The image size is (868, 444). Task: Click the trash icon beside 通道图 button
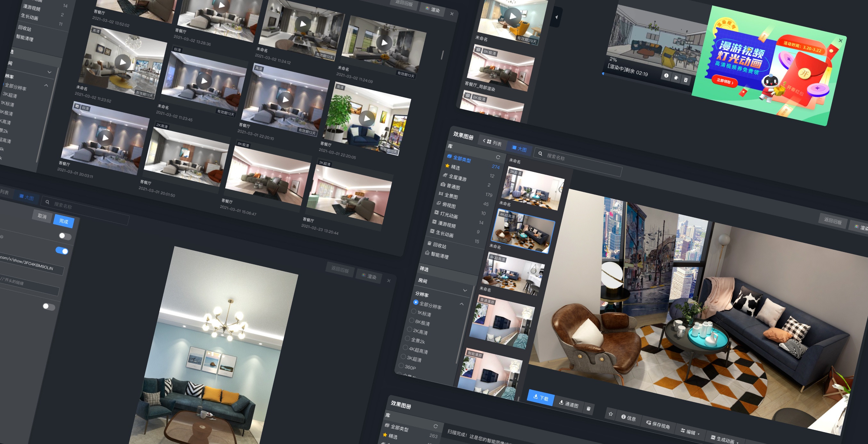pyautogui.click(x=589, y=409)
